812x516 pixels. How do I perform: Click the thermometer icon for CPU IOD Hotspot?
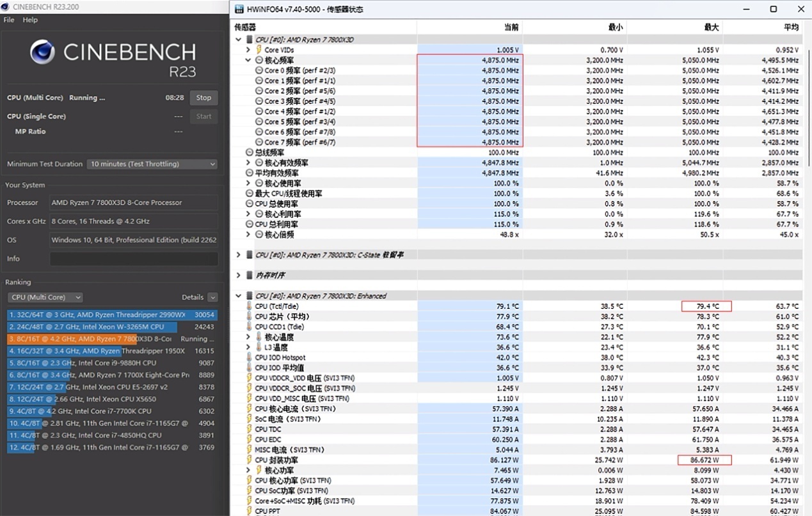tap(250, 357)
